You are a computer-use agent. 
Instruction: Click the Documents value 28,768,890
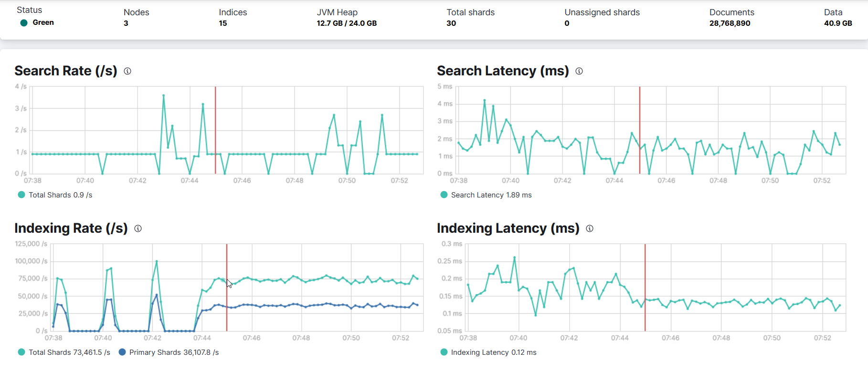tap(730, 23)
